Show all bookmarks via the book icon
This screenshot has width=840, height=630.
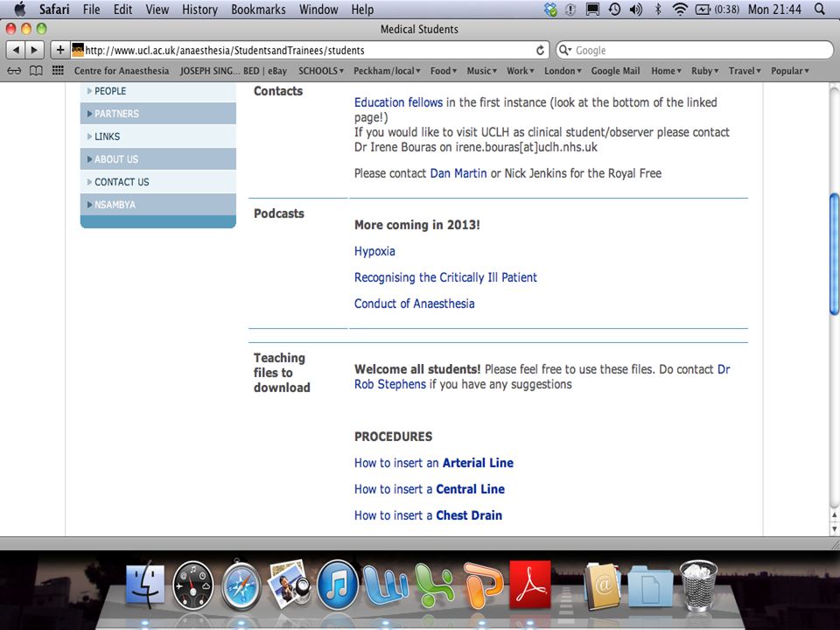tap(36, 71)
